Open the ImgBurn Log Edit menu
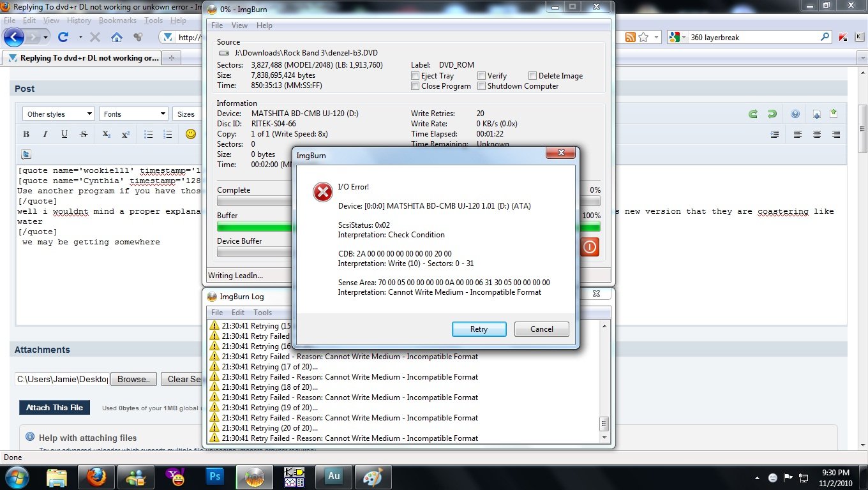 coord(238,313)
